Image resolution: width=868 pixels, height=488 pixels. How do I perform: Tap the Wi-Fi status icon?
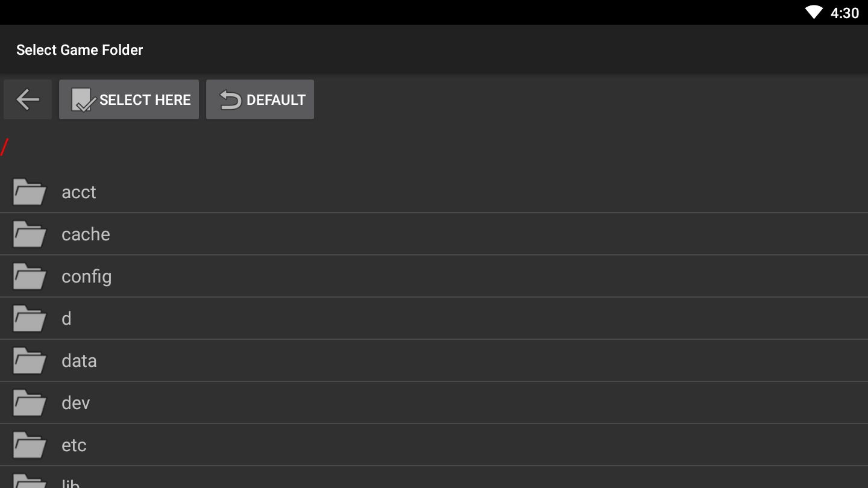814,13
